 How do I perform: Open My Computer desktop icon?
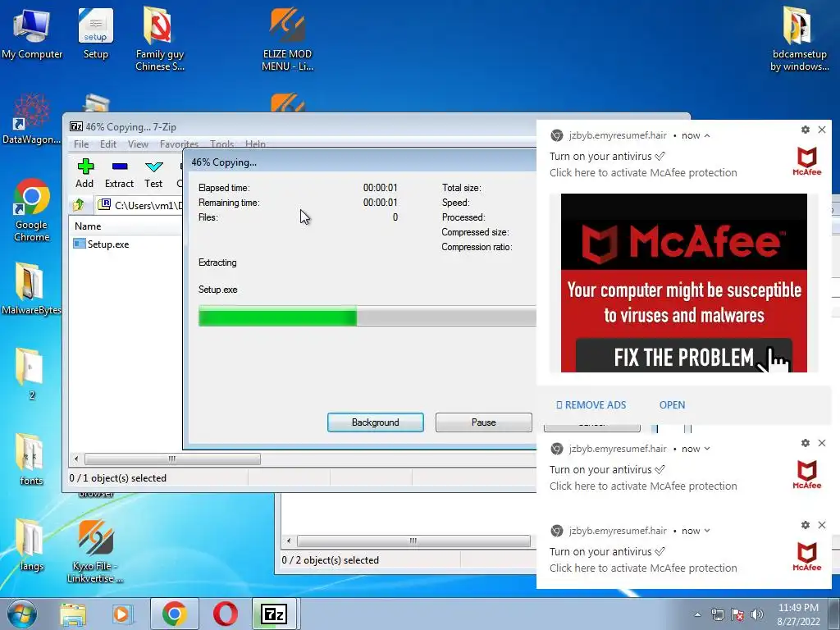click(x=32, y=33)
